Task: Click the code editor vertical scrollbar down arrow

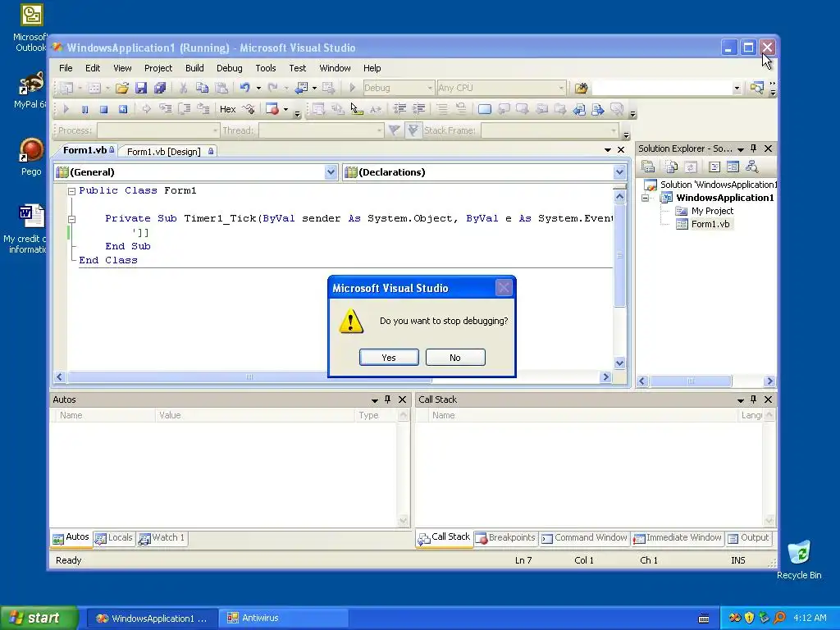Action: pyautogui.click(x=620, y=363)
